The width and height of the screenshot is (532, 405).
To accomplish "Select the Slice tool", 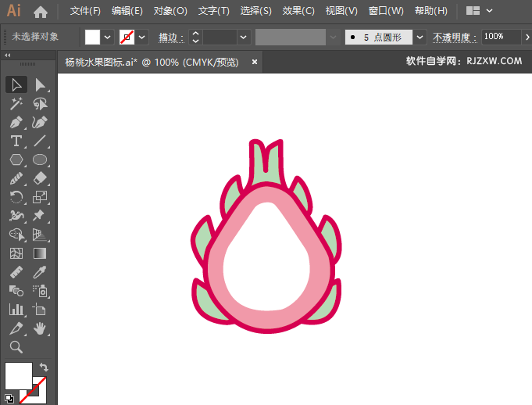I will pyautogui.click(x=16, y=328).
